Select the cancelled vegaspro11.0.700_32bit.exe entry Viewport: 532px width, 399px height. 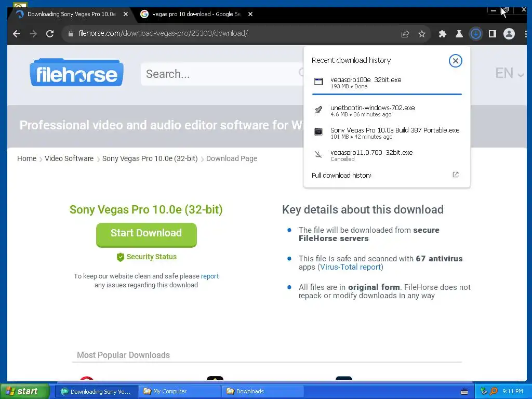click(387, 155)
